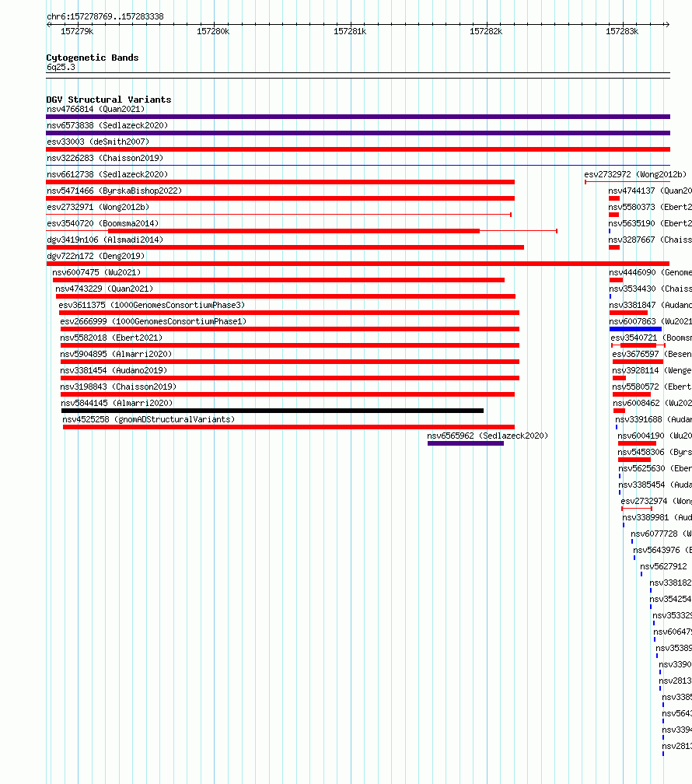Open the esv33003 (deSmith2007) variant
The image size is (692, 784).
(x=98, y=142)
